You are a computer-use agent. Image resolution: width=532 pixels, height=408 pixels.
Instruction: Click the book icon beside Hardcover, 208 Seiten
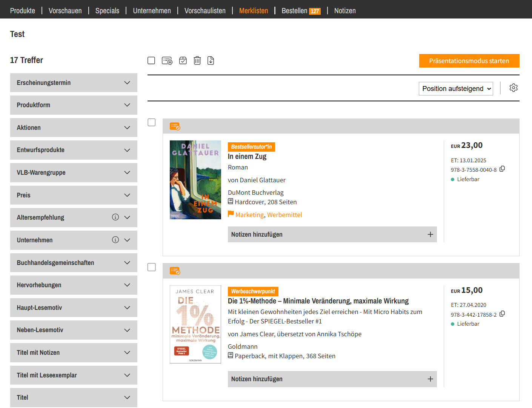click(231, 202)
